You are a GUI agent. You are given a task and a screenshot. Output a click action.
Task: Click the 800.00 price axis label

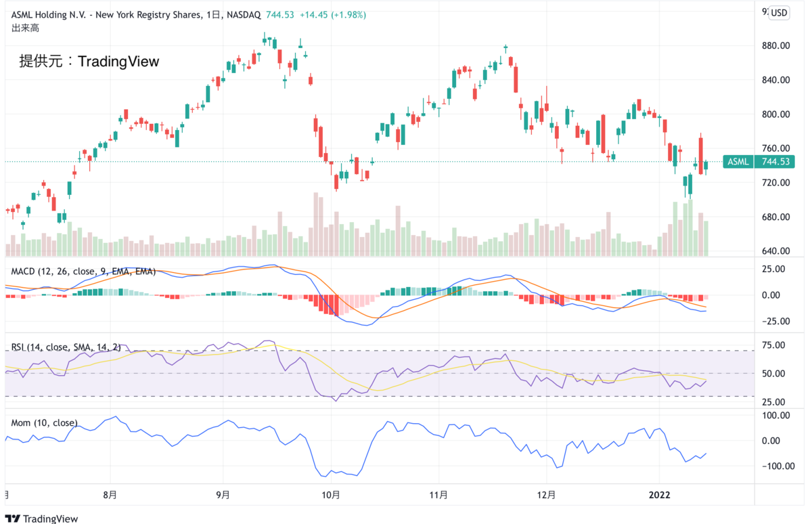click(776, 114)
